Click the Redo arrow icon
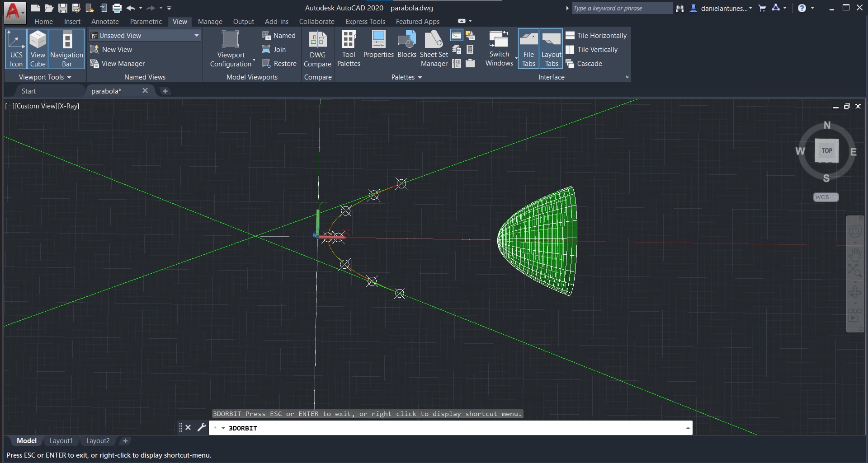This screenshot has width=868, height=463. point(151,8)
